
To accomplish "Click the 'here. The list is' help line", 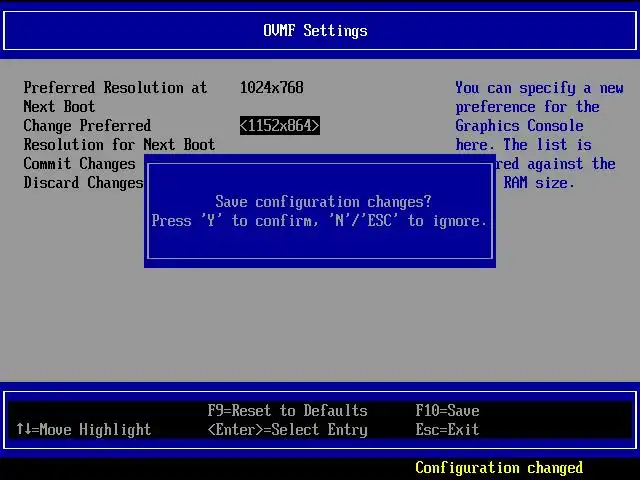I will (x=523, y=144).
